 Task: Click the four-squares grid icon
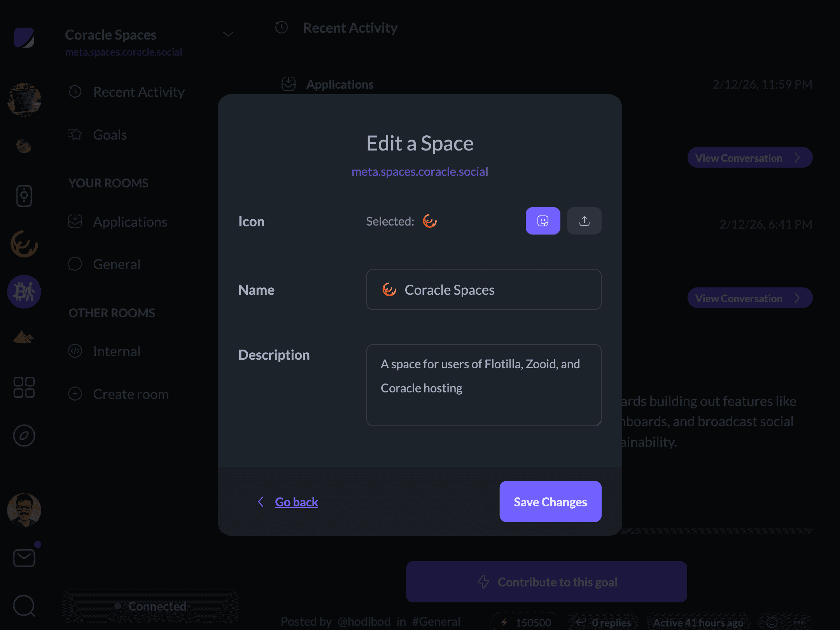pos(24,387)
